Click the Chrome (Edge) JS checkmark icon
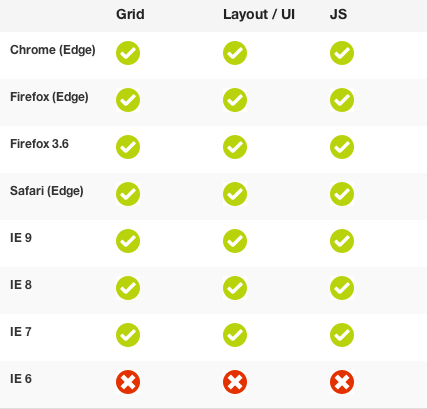 point(342,53)
